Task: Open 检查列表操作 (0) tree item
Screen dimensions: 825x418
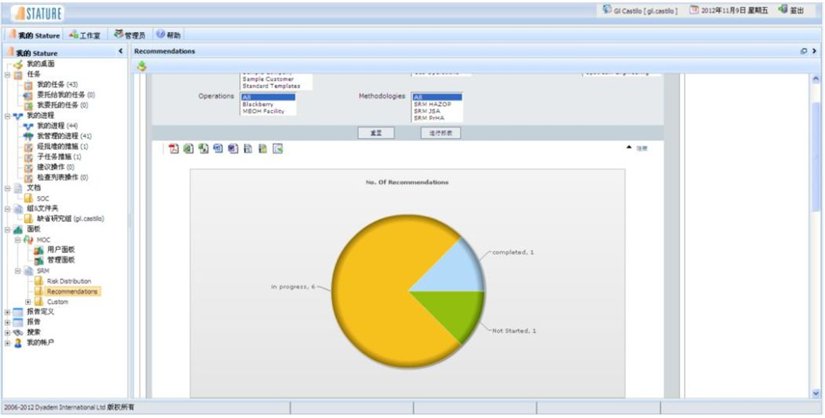Action: click(62, 177)
